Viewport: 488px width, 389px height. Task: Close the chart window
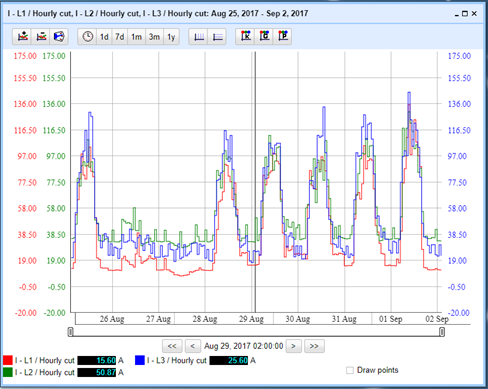coord(474,14)
